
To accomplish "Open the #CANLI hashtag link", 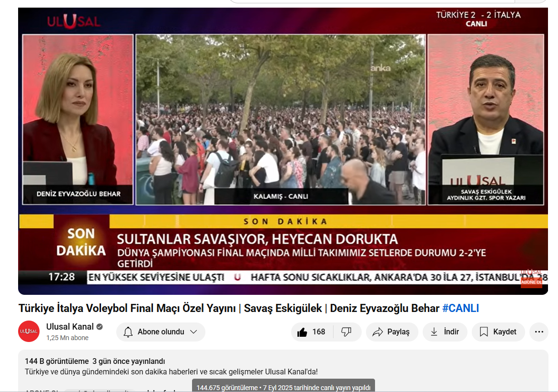I will pos(460,308).
